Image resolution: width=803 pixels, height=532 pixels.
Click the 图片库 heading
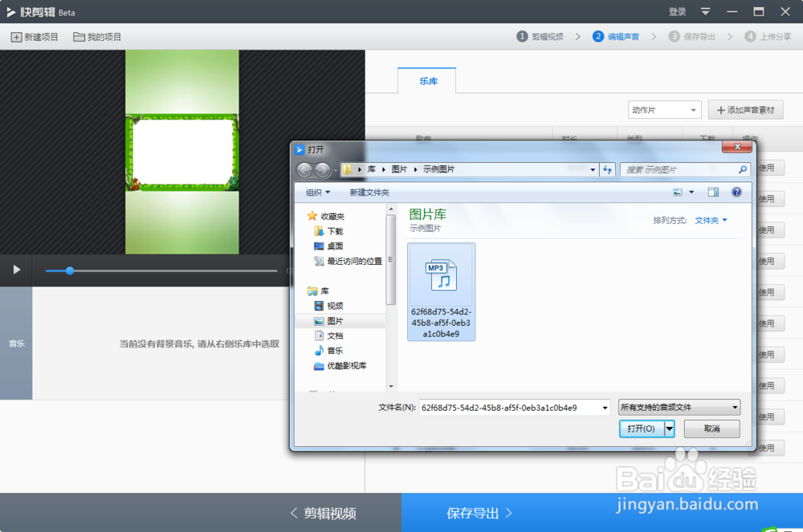[428, 214]
